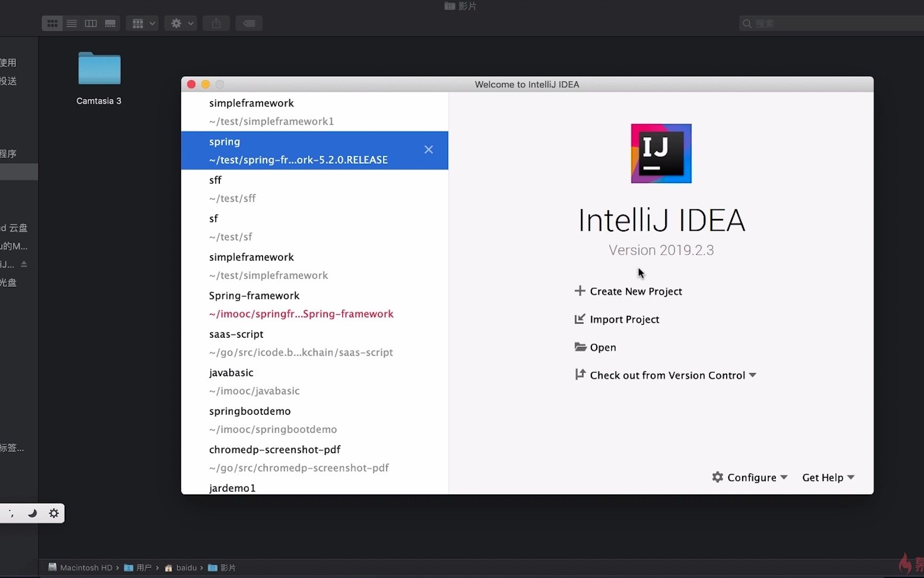
Task: Click Import Project
Action: [625, 319]
